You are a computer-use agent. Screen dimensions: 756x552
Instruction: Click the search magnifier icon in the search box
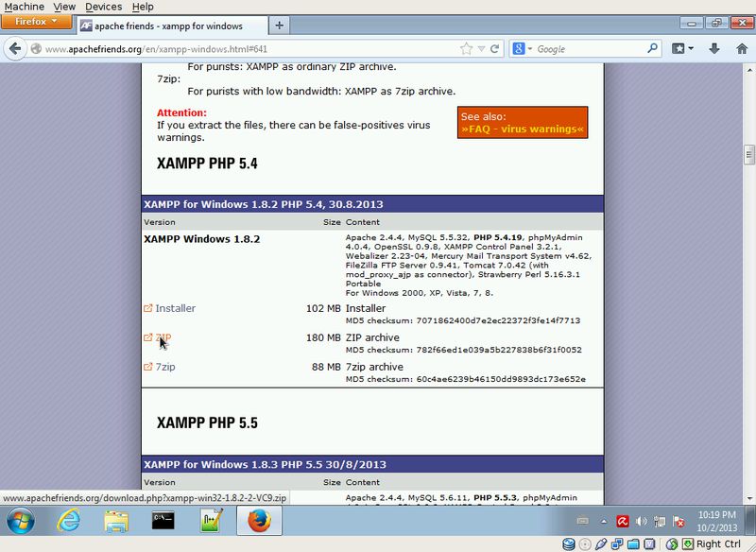653,48
